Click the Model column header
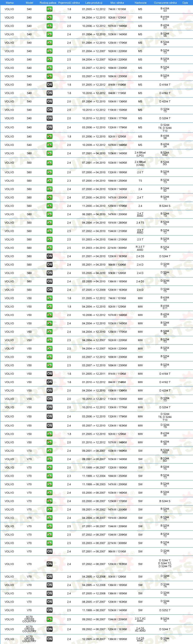Screen dimensions: 193x644 (30, 3)
